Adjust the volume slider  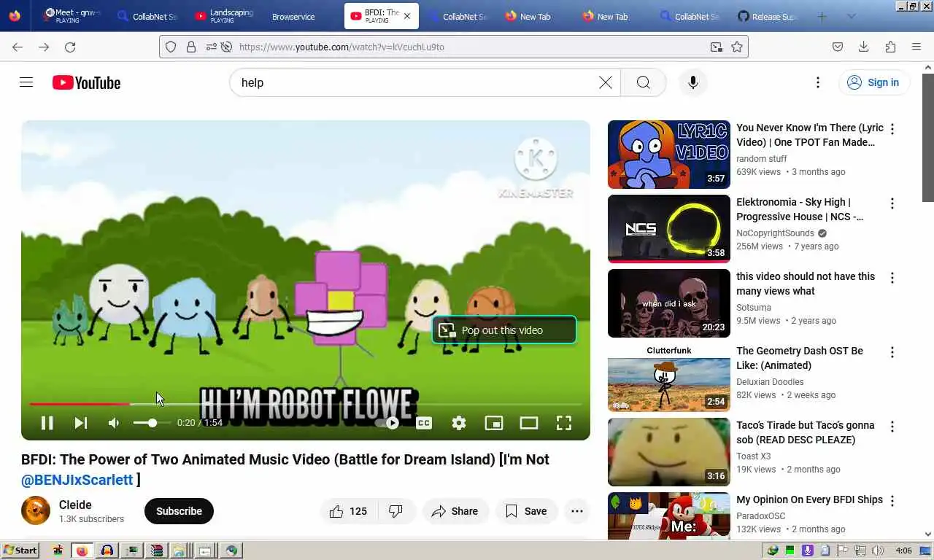coord(152,423)
